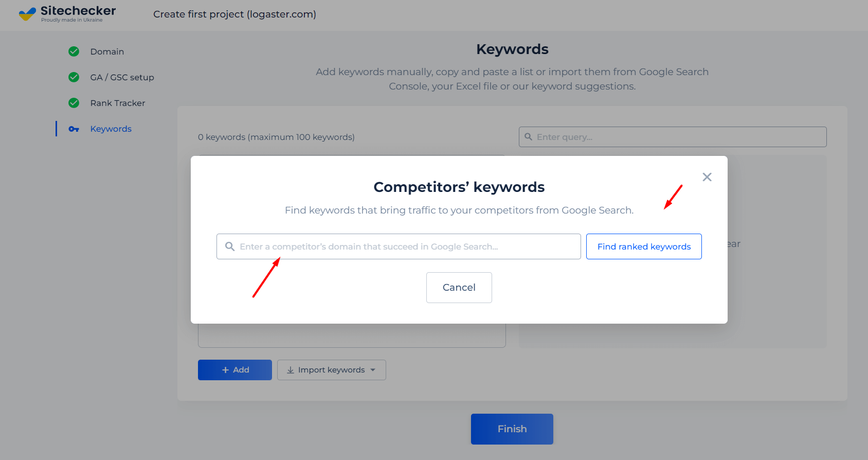The width and height of the screenshot is (868, 460).
Task: Click the Finish button
Action: pyautogui.click(x=512, y=429)
